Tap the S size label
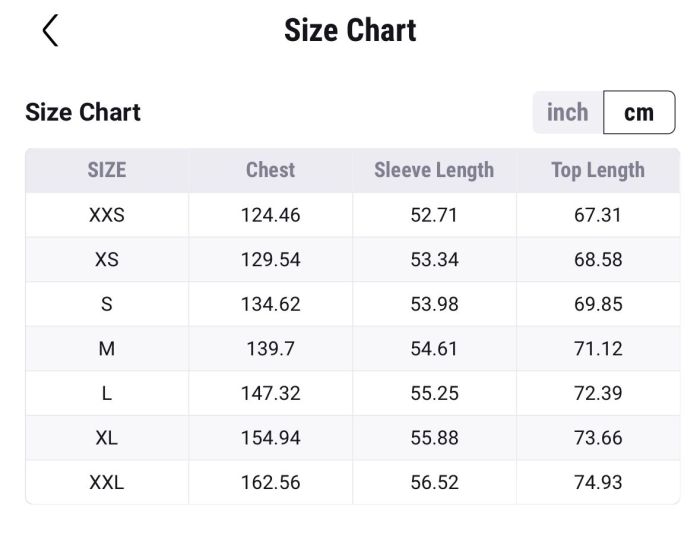Viewport: 700px width, 552px height. click(x=107, y=304)
